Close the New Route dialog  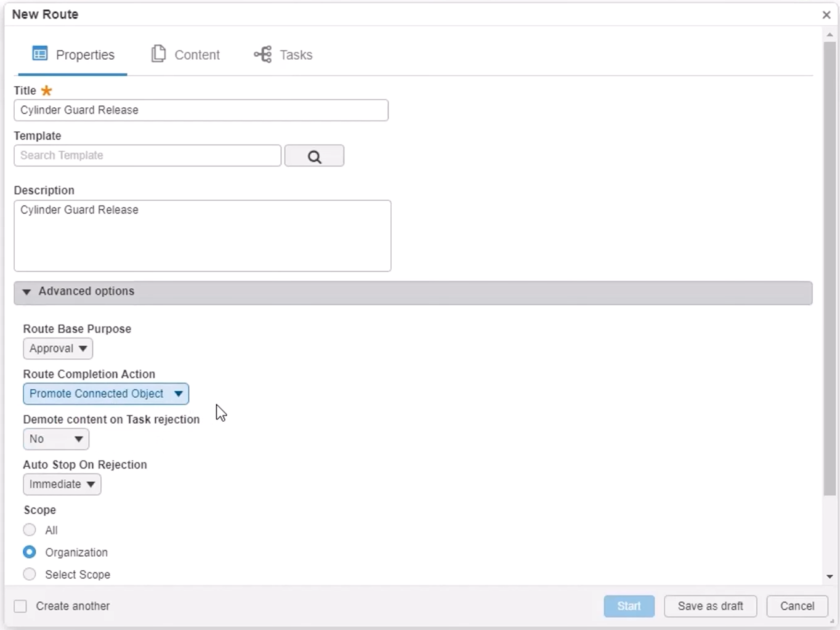pos(826,15)
